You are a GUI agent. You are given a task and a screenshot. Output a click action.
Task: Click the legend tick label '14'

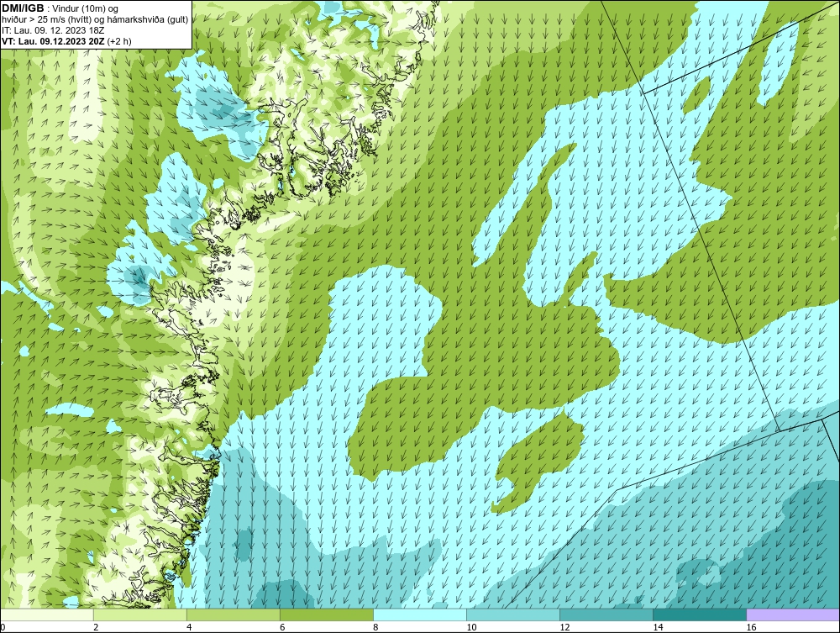tap(658, 627)
